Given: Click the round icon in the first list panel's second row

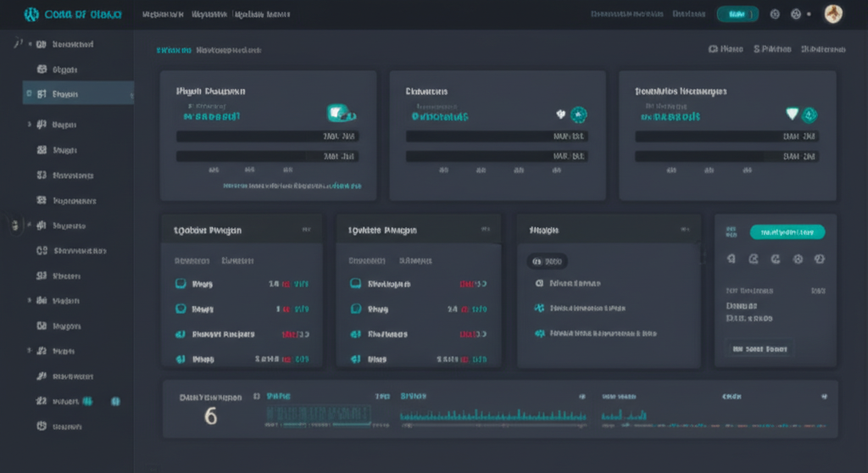Looking at the screenshot, I should [x=181, y=309].
